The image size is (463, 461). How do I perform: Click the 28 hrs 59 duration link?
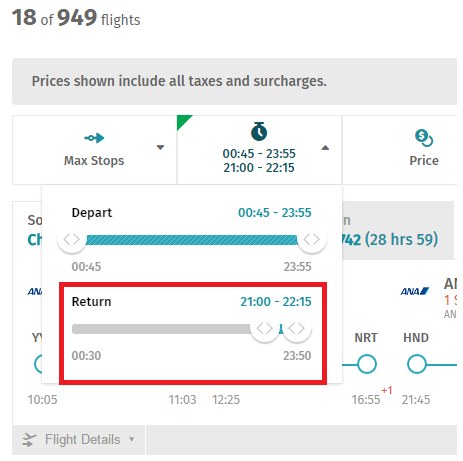(390, 240)
